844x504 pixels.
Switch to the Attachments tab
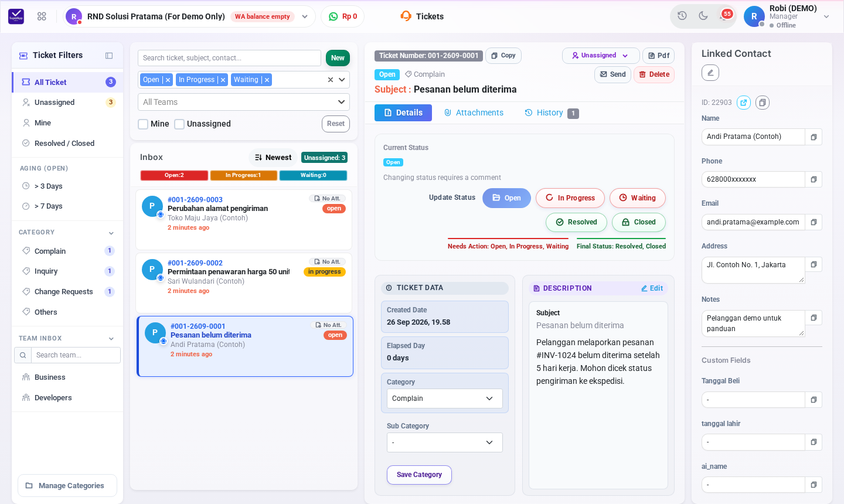tap(474, 113)
